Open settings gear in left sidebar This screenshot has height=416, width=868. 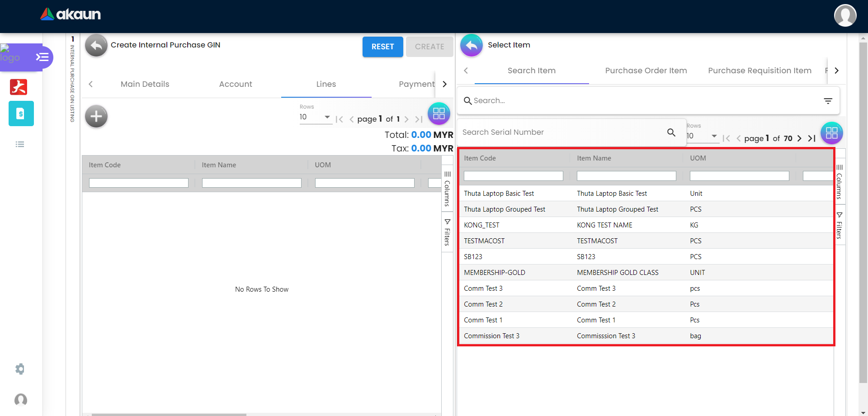(x=20, y=369)
